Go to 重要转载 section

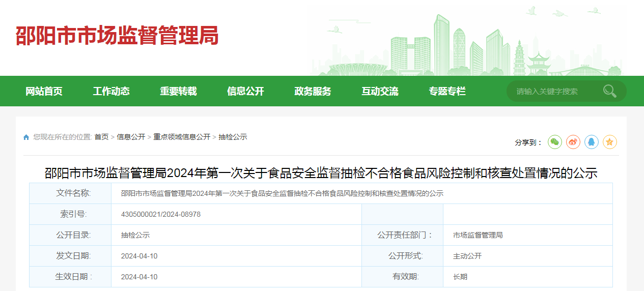coord(179,91)
